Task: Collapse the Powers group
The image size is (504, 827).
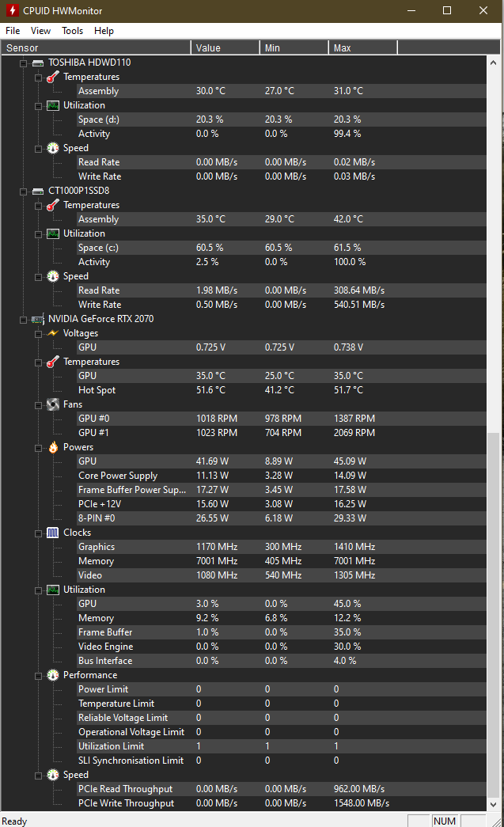Action: (x=38, y=448)
